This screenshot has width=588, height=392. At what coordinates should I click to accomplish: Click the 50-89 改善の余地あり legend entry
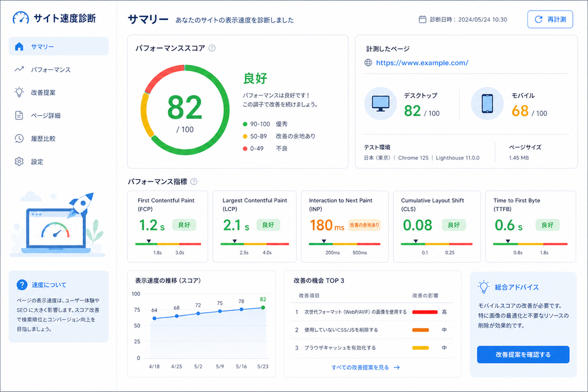279,136
